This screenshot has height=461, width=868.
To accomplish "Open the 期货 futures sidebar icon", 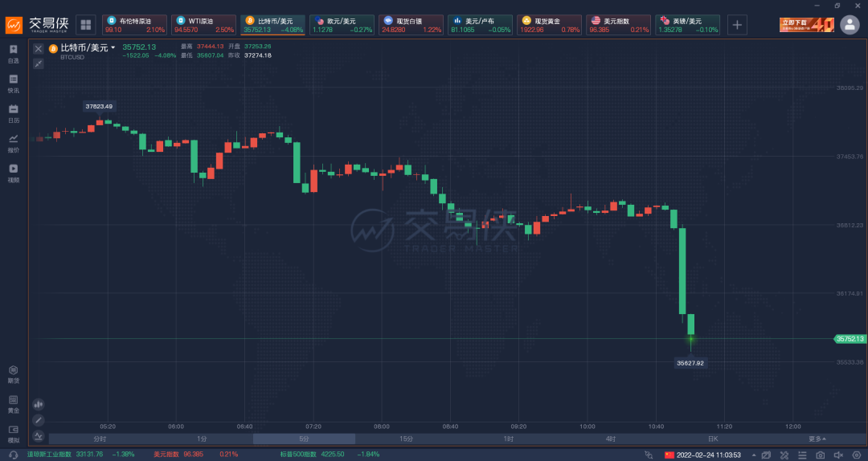I will [x=14, y=375].
